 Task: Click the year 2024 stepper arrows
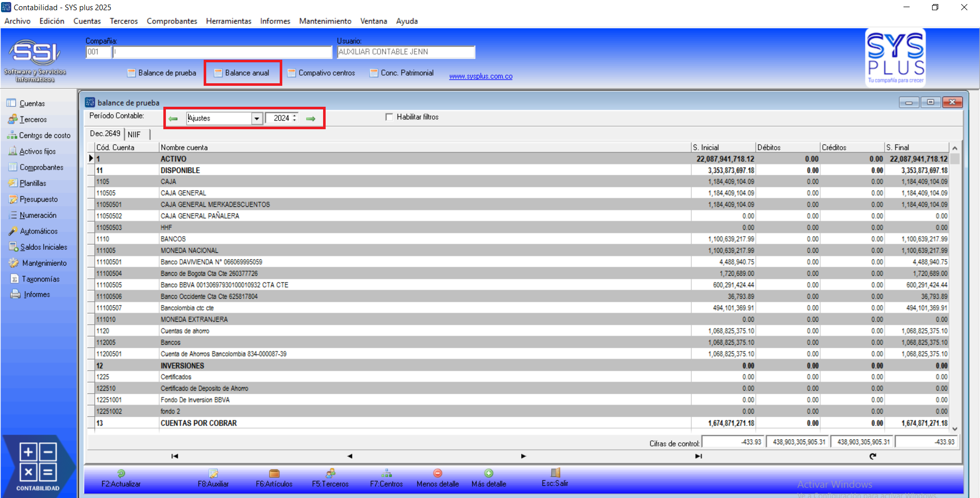(x=295, y=118)
